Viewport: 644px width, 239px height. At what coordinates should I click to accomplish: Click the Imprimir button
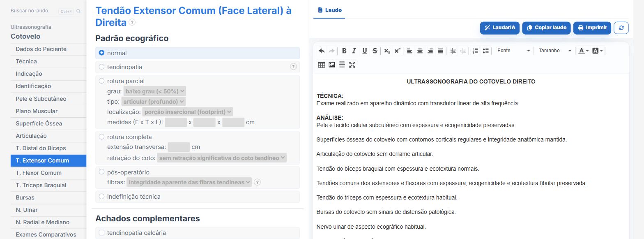click(592, 28)
